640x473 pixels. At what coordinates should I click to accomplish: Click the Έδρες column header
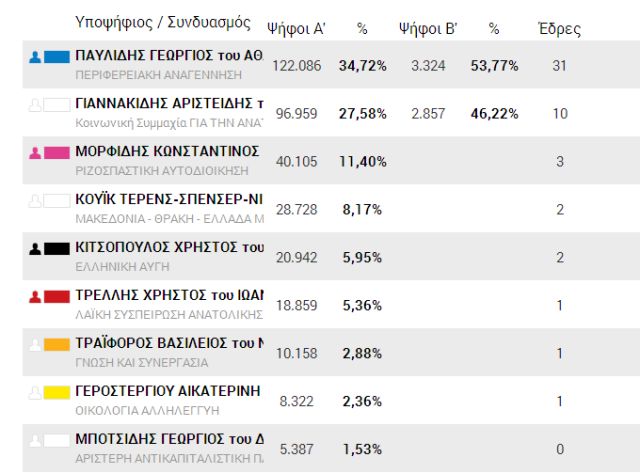[559, 28]
